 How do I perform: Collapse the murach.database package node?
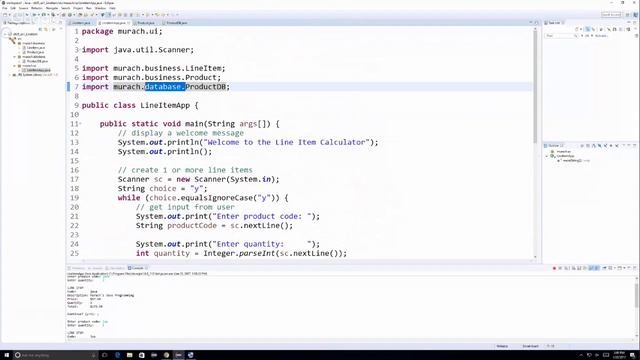(x=14, y=57)
